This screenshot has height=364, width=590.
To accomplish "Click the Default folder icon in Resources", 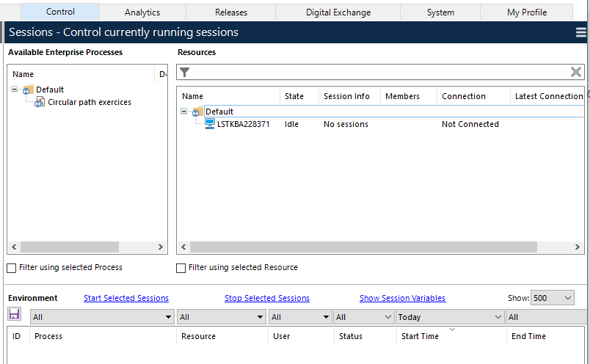I will (197, 112).
